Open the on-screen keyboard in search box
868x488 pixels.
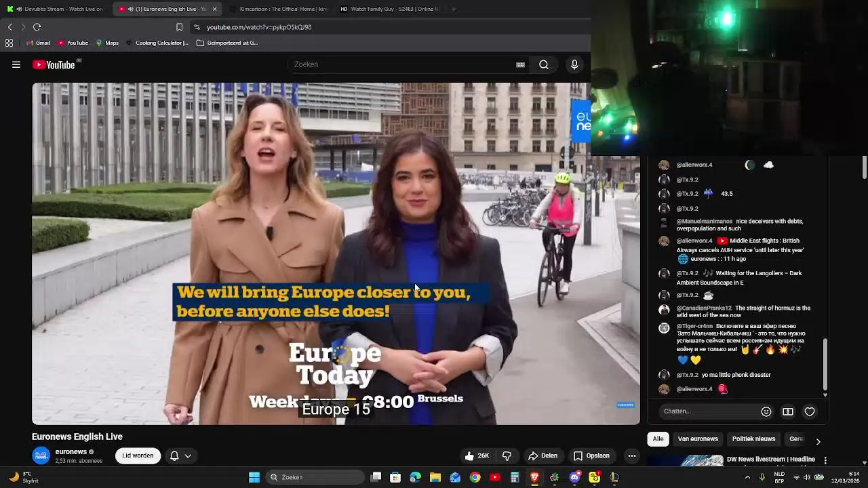[x=520, y=64]
